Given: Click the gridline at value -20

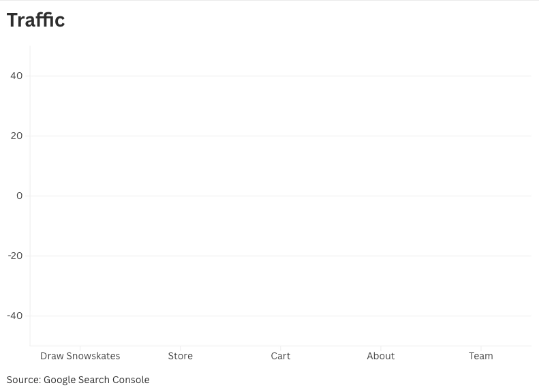Looking at the screenshot, I should [281, 256].
